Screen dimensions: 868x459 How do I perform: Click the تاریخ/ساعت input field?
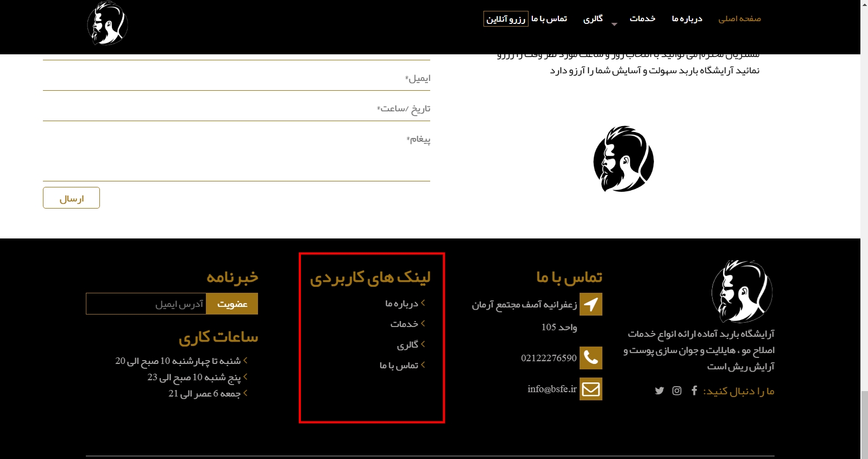[236, 109]
